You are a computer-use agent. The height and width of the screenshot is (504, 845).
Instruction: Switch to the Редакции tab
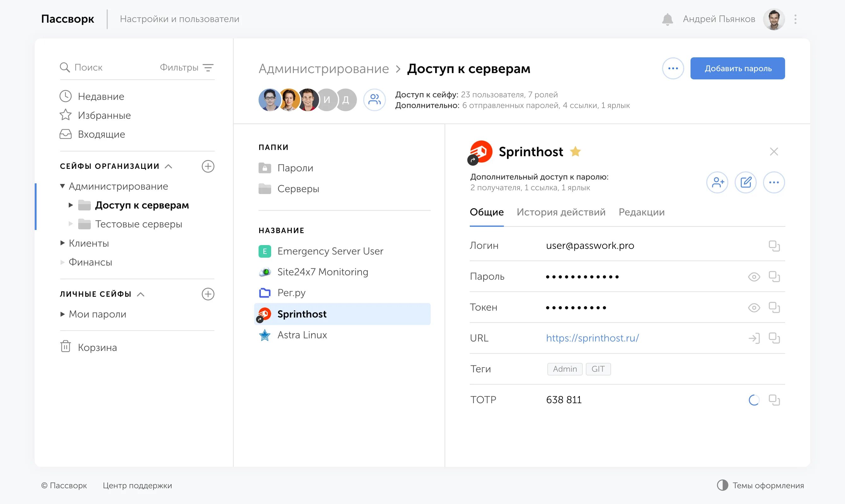point(641,212)
